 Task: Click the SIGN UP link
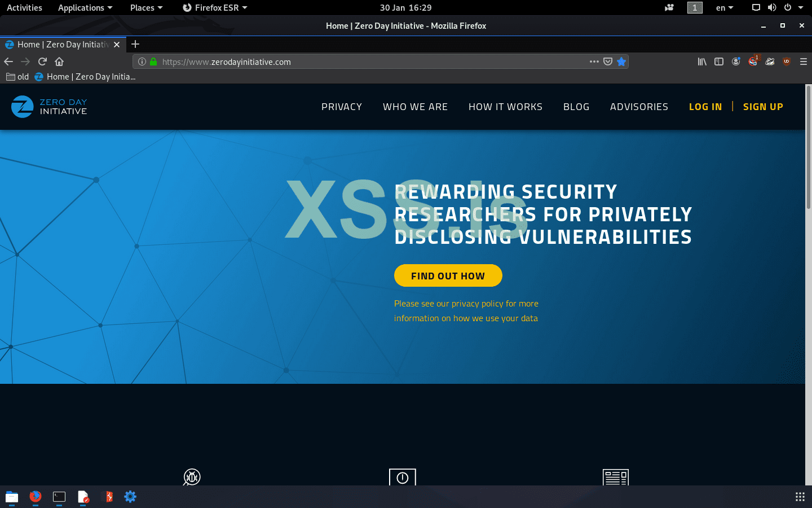(x=763, y=107)
